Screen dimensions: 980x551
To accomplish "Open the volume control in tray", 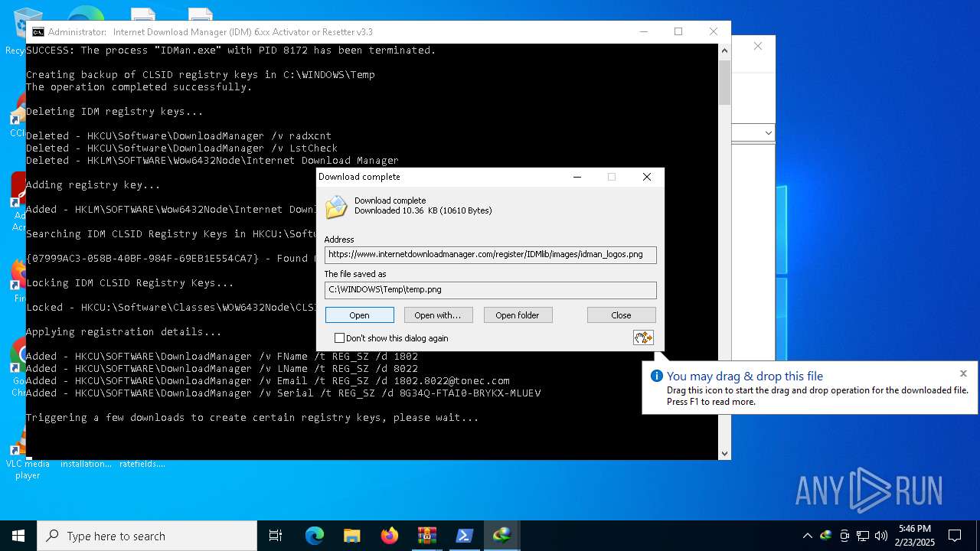I will tap(881, 536).
